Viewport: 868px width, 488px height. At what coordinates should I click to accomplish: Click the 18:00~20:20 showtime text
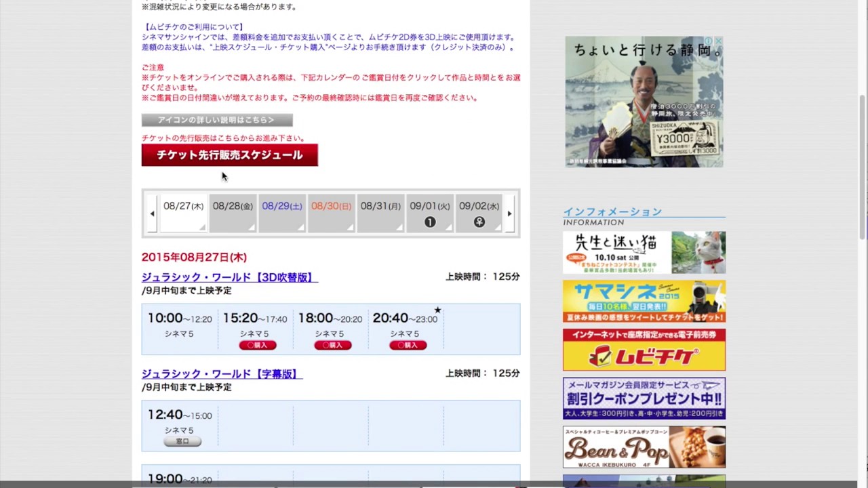click(330, 318)
